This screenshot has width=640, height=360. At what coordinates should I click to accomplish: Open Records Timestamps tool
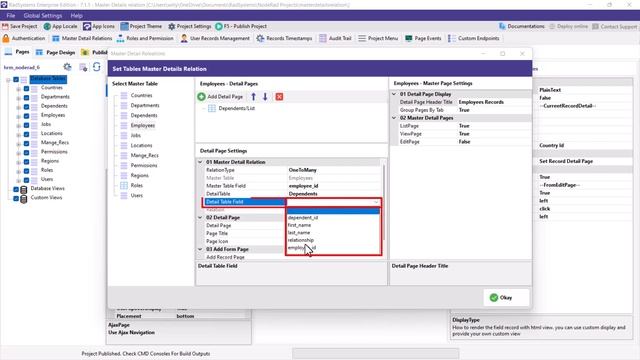tap(284, 38)
